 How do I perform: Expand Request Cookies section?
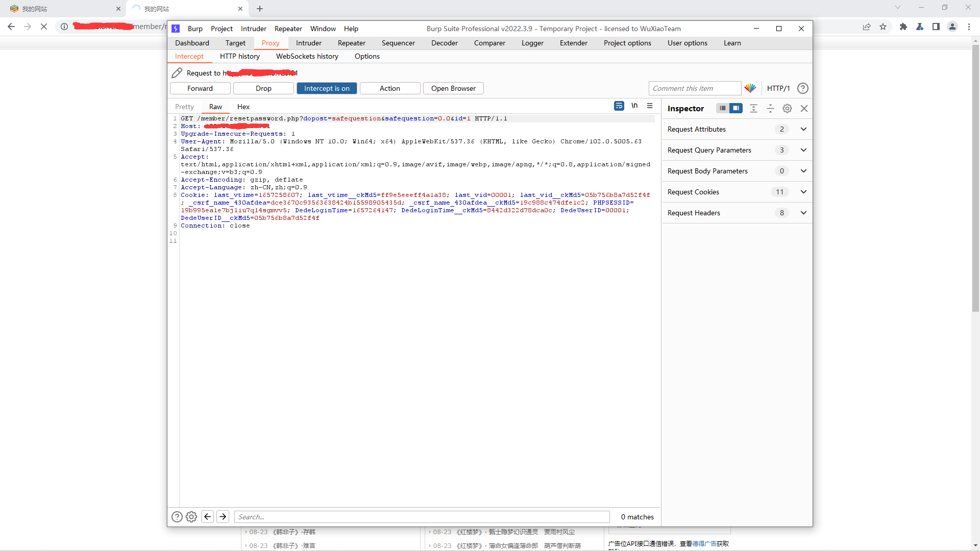[803, 192]
